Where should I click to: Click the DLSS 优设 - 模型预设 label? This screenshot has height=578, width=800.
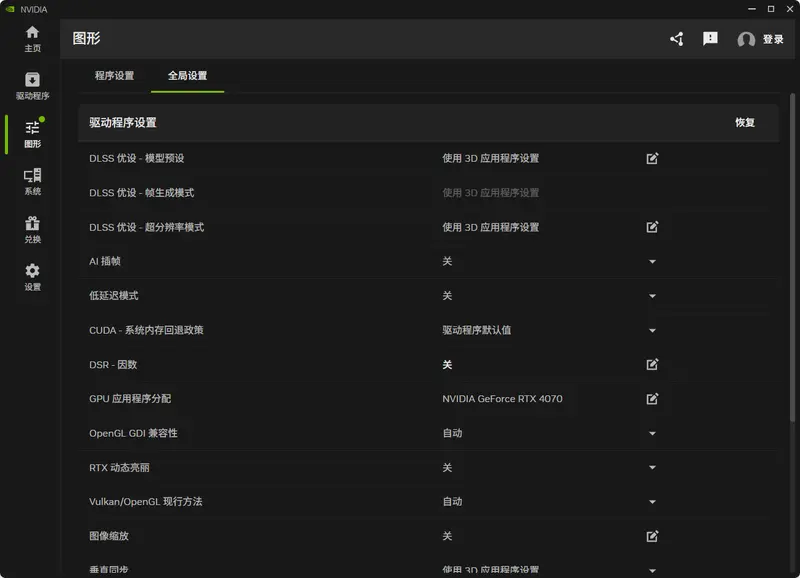[x=136, y=158]
